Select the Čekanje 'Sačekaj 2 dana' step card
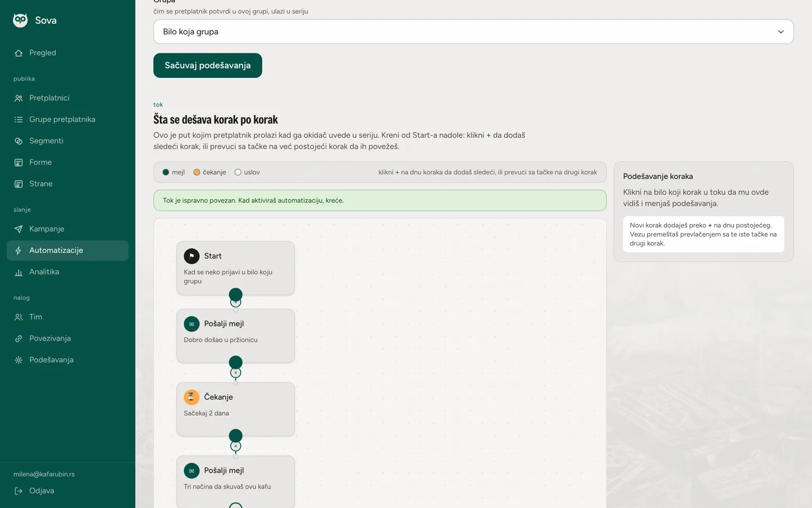 pyautogui.click(x=236, y=409)
